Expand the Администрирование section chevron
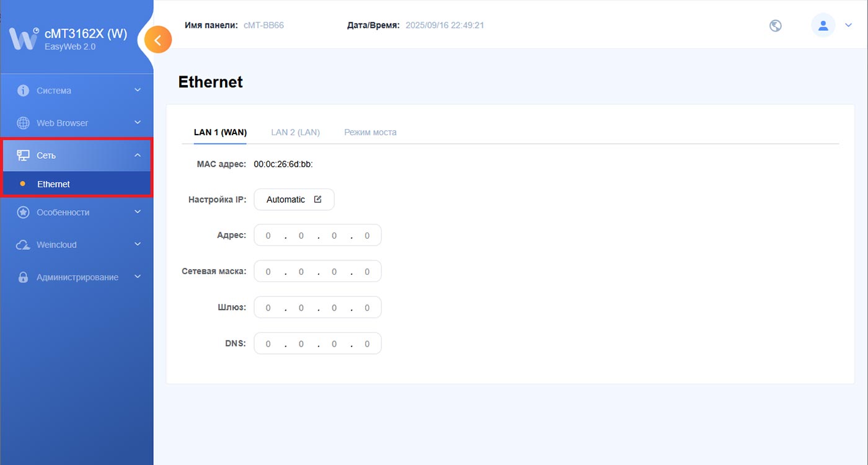This screenshot has height=465, width=868. click(138, 277)
